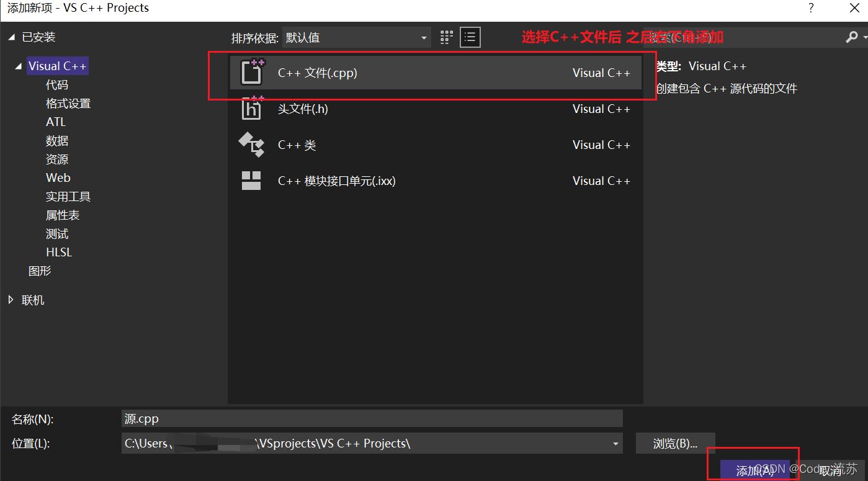The image size is (868, 481).
Task: Switch to medium icons grid view
Action: pyautogui.click(x=447, y=37)
